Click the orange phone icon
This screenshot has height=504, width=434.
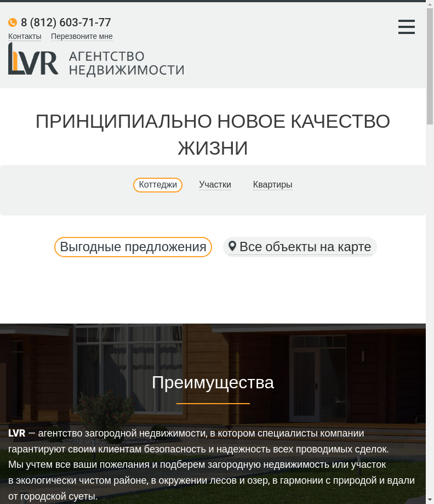(x=13, y=22)
